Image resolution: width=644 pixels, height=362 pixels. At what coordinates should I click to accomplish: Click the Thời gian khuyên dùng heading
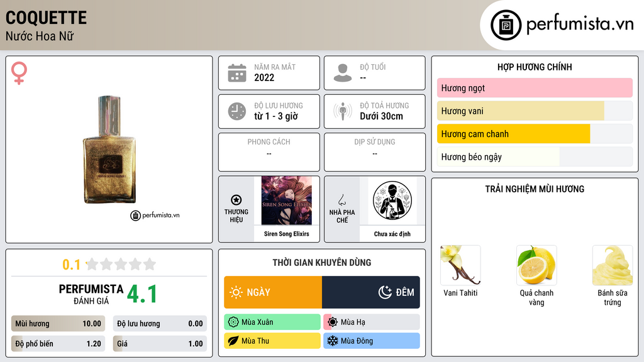[322, 263]
